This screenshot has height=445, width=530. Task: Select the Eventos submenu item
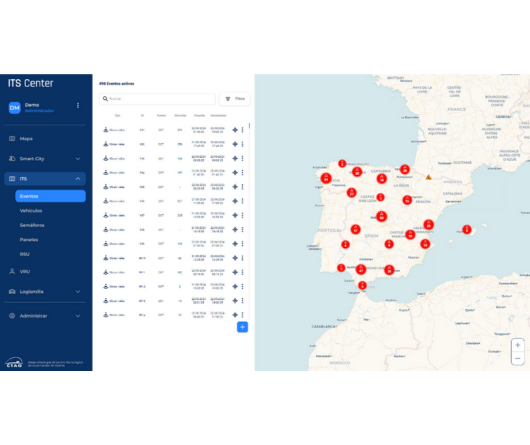pyautogui.click(x=50, y=196)
